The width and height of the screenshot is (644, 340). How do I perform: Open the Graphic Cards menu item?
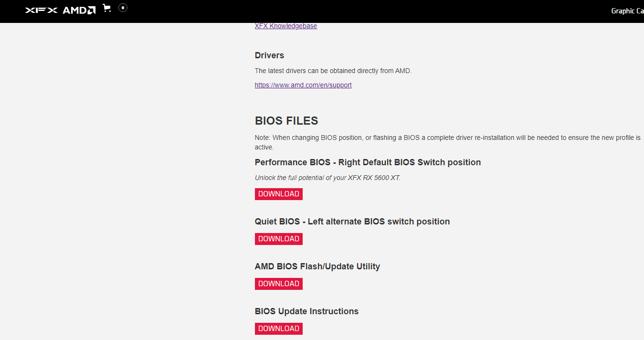click(627, 11)
